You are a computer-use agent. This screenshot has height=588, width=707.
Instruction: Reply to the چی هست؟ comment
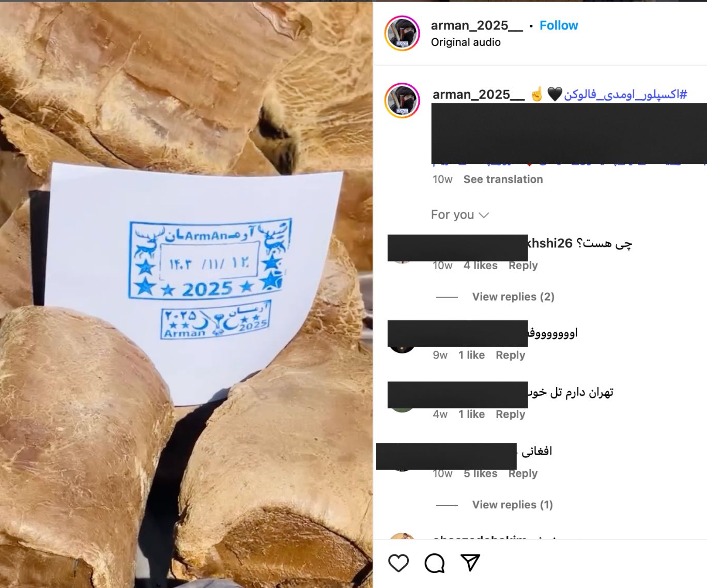[523, 266]
